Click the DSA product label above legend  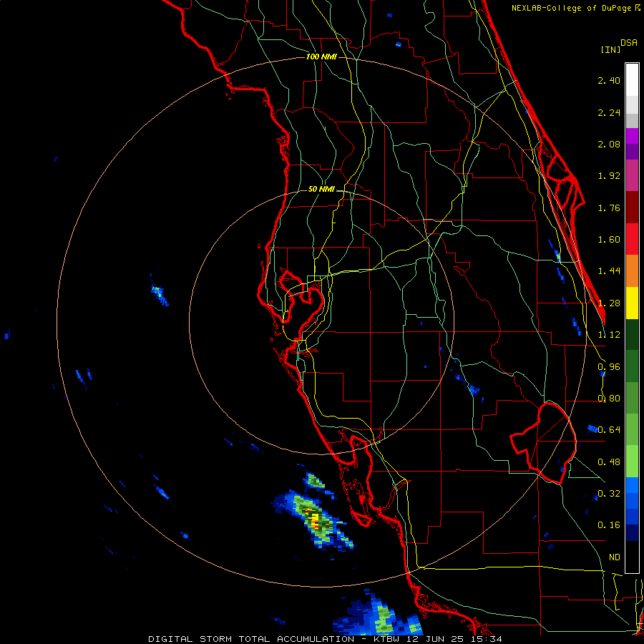pyautogui.click(x=629, y=43)
